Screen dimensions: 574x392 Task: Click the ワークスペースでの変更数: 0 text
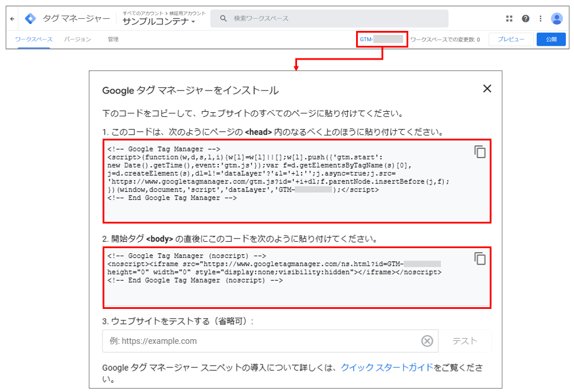point(445,40)
